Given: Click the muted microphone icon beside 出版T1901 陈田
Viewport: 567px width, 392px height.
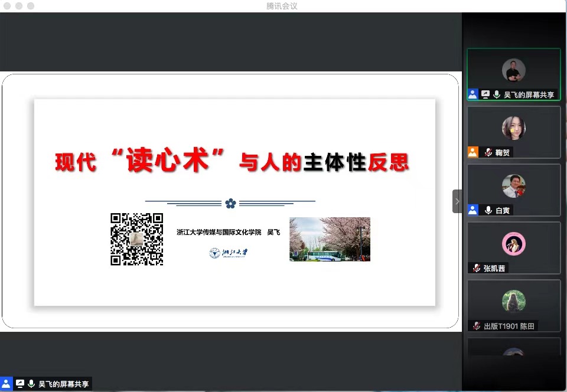Looking at the screenshot, I should 475,325.
